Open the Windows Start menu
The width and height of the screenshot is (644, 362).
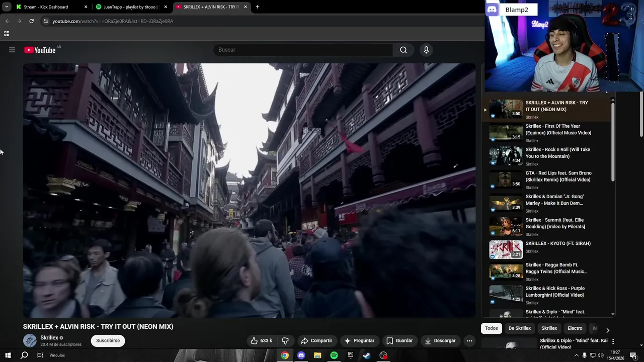click(8, 355)
